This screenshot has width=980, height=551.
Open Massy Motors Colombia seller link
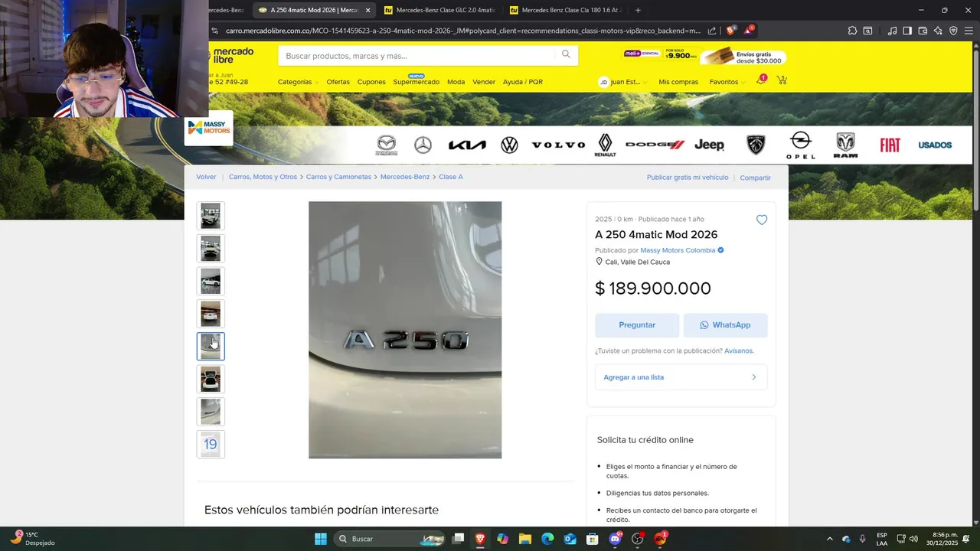point(678,250)
